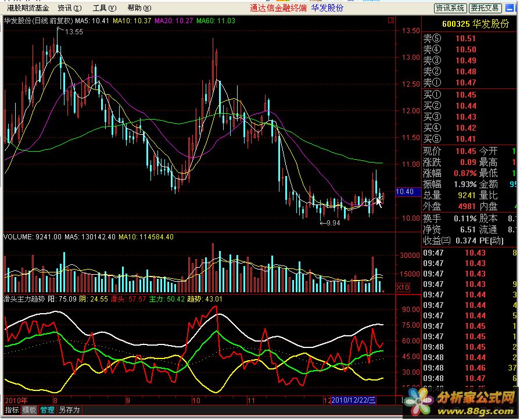Select the 买② 10.44 bid row
This screenshot has width=520, height=420.
[x=469, y=106]
